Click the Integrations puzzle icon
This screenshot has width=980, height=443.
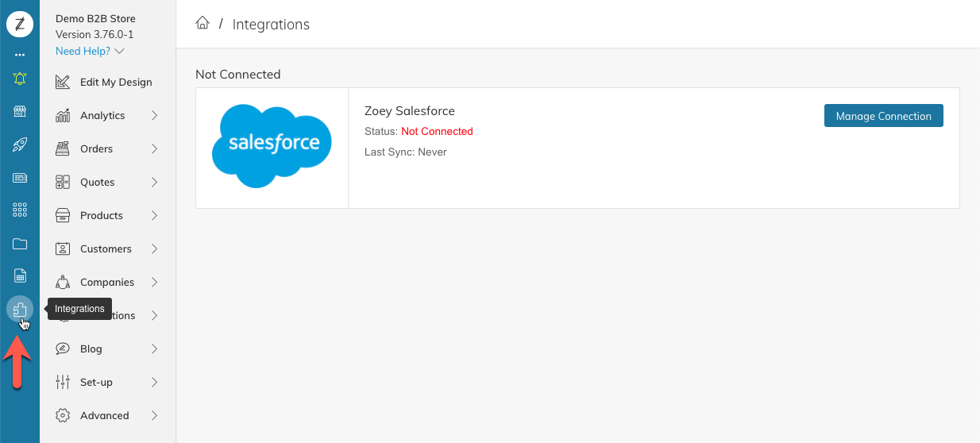[20, 309]
